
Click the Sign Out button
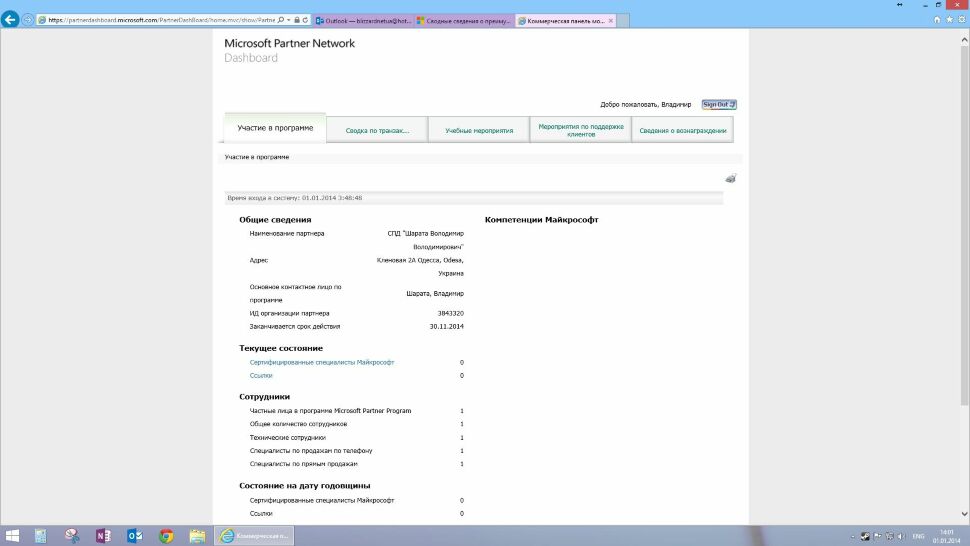(x=718, y=104)
